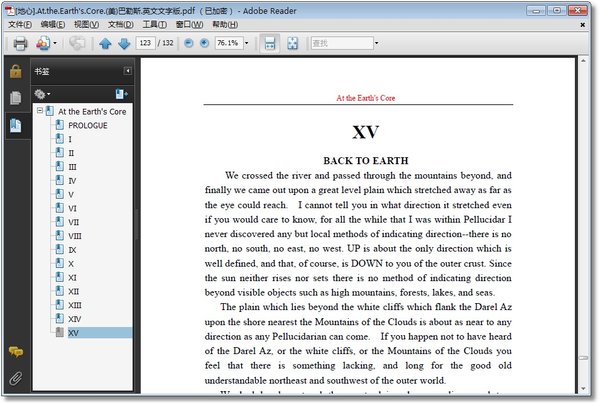The height and width of the screenshot is (405, 600).
Task: Go to next page with down arrow
Action: 123,44
